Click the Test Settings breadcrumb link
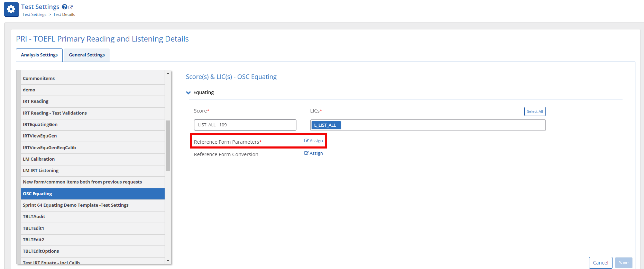Screen dimensions: 644x269 [x=34, y=15]
